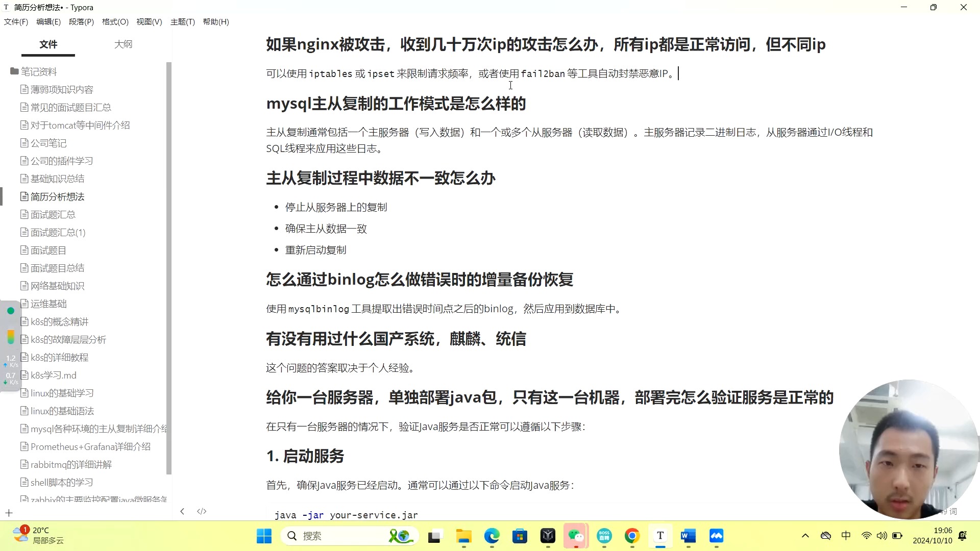Open WeChat from taskbar
Viewport: 980px width, 551px height.
pyautogui.click(x=576, y=536)
